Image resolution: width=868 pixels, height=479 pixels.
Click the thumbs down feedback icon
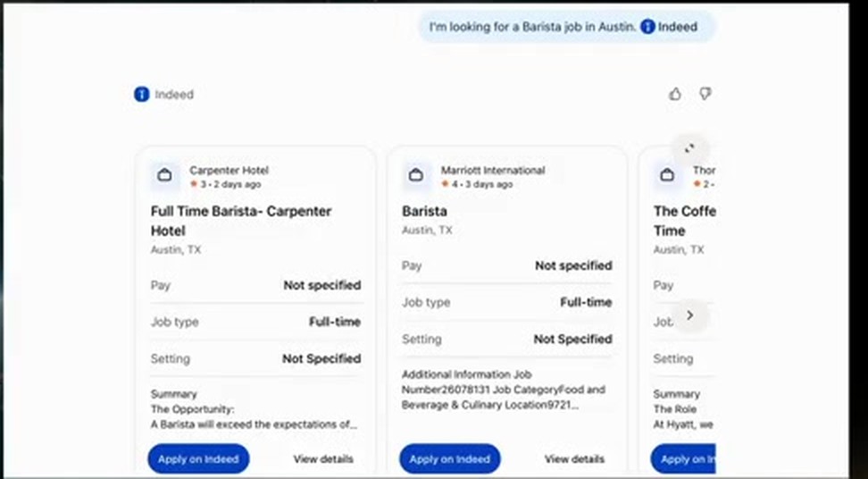pos(705,94)
